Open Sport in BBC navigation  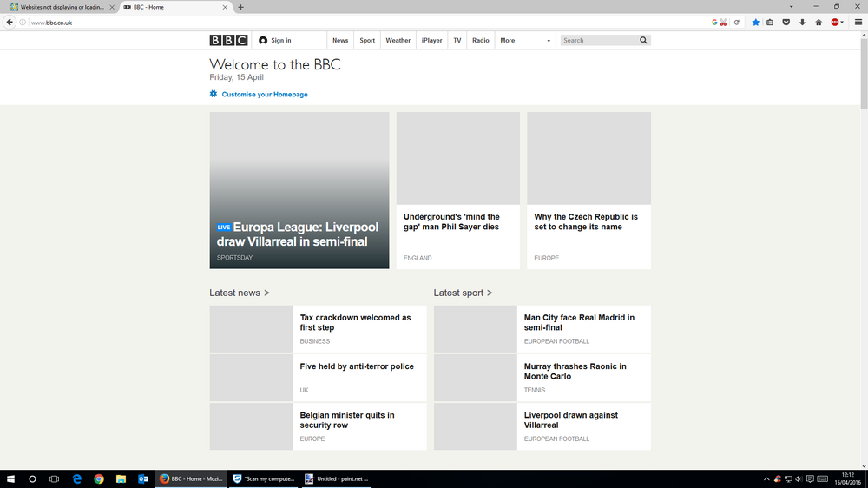click(367, 41)
